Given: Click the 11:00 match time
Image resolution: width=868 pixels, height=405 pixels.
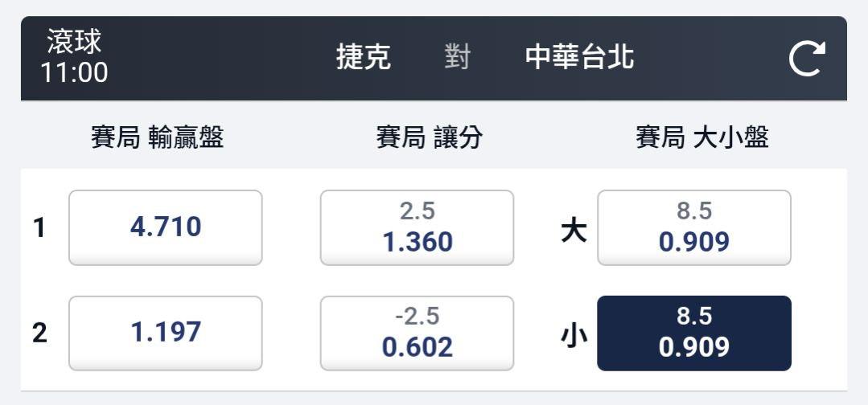Looking at the screenshot, I should [x=74, y=73].
